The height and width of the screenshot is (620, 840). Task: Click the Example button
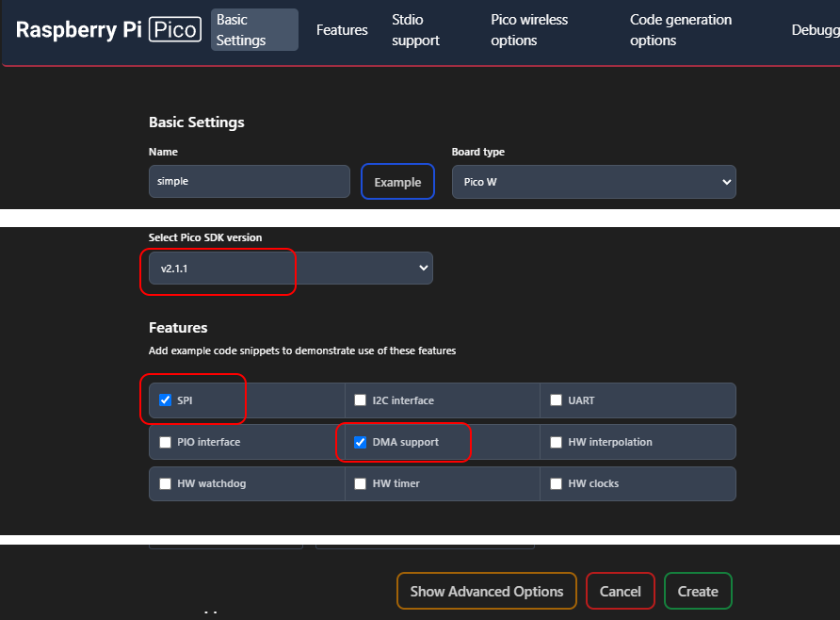point(397,182)
